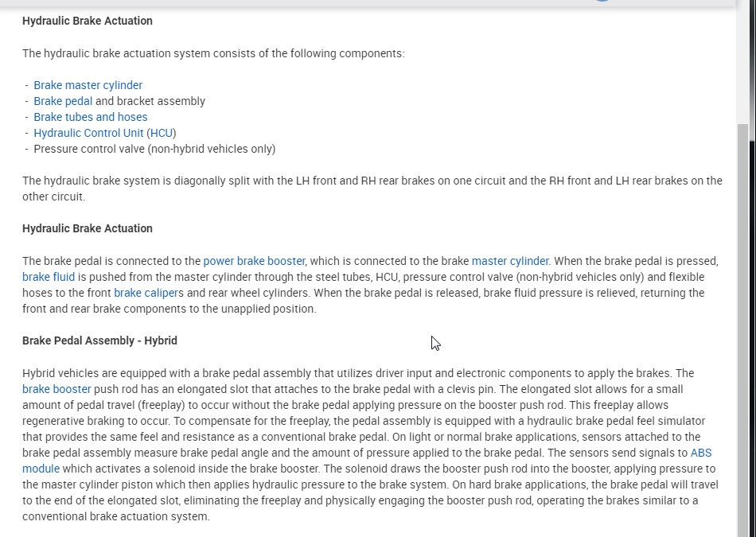The width and height of the screenshot is (756, 537).
Task: Follow the Brake tubes and hoses link
Action: [90, 117]
